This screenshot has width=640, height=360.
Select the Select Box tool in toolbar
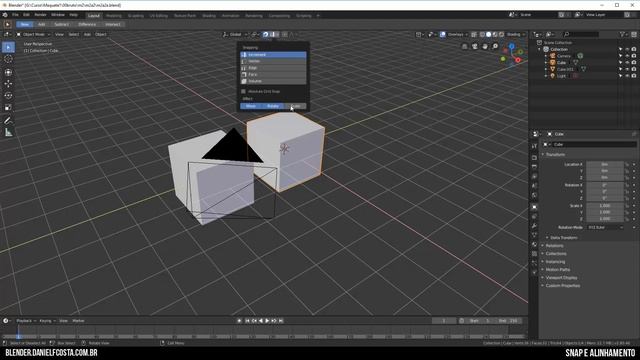(x=8, y=47)
